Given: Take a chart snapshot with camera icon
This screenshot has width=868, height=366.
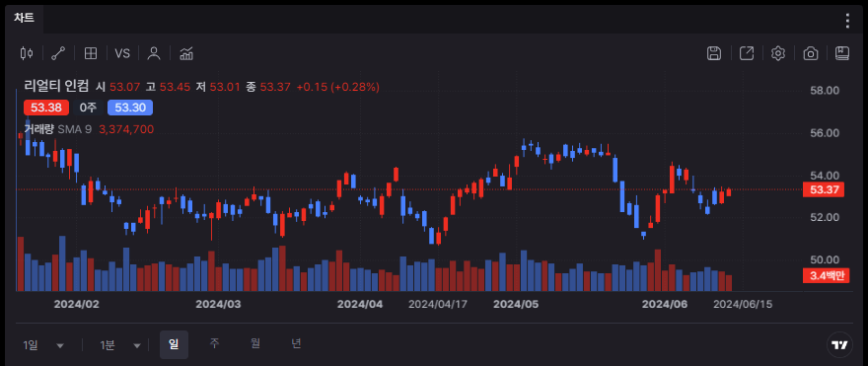Looking at the screenshot, I should (811, 53).
